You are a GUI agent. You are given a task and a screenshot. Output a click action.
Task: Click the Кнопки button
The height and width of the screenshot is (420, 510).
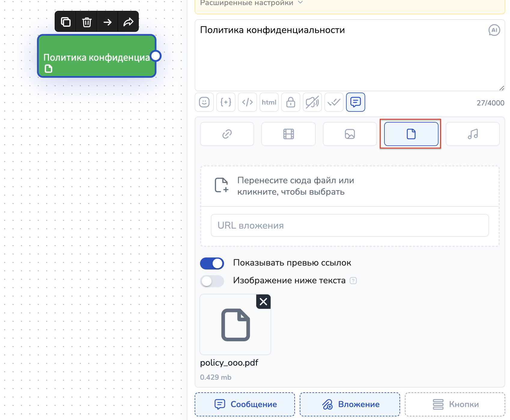(x=455, y=404)
